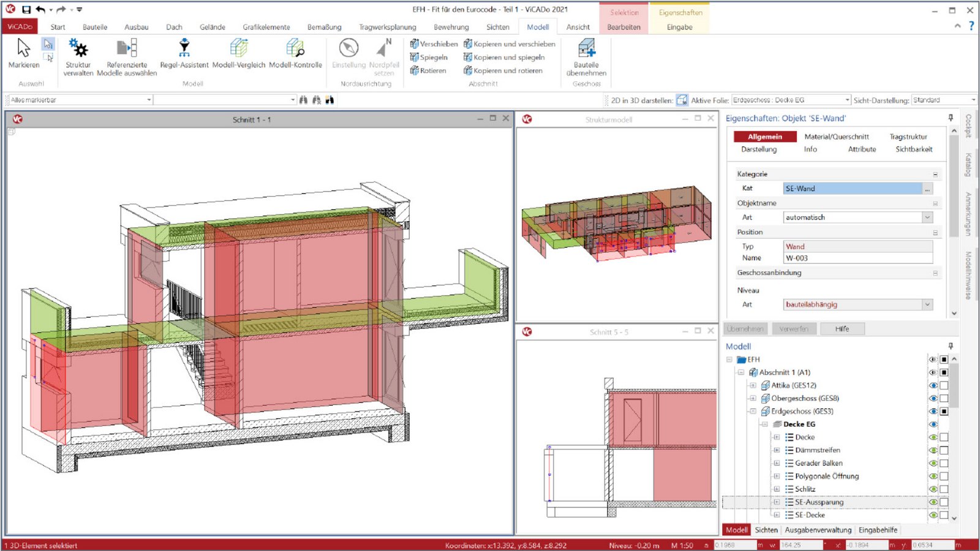This screenshot has height=551, width=980.
Task: Check the box for Attika (GES12)
Action: (x=944, y=386)
